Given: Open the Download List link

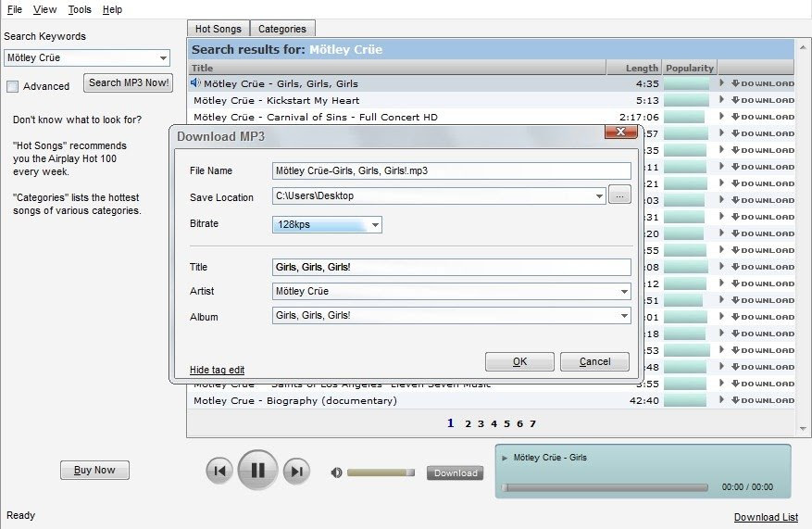Looking at the screenshot, I should point(766,517).
